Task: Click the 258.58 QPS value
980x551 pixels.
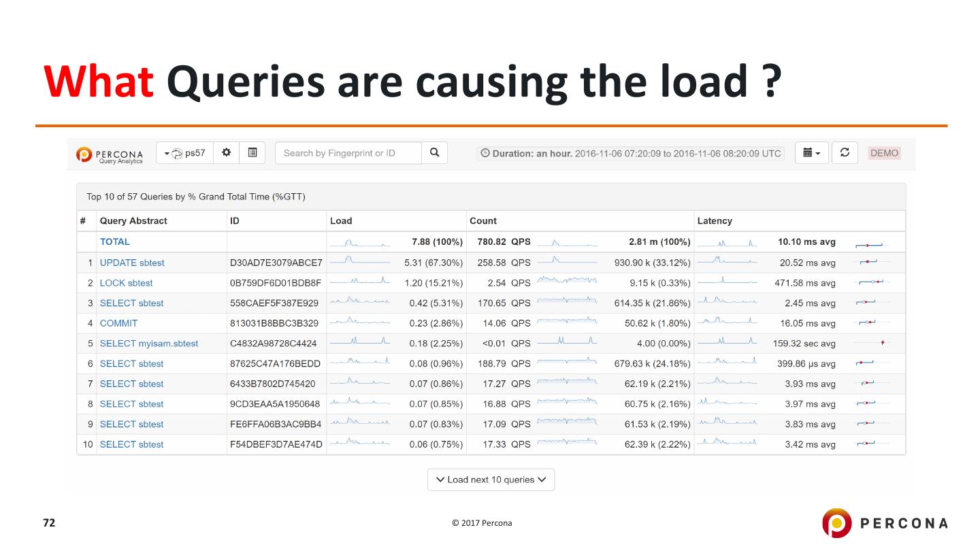Action: 504,263
